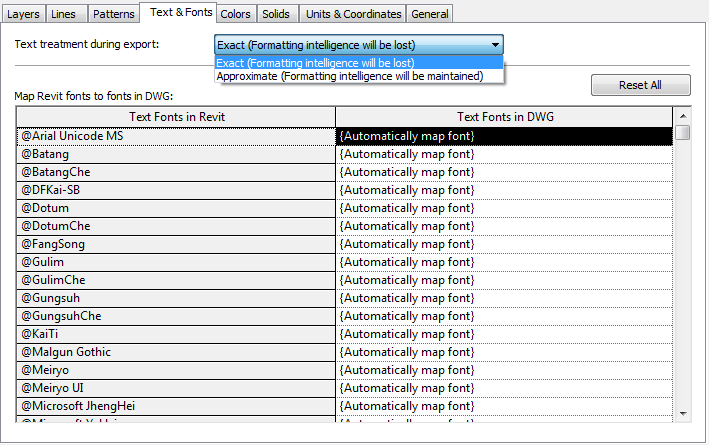Image resolution: width=709 pixels, height=445 pixels.
Task: Open DWG font mapping for @FangSong
Action: pos(504,244)
